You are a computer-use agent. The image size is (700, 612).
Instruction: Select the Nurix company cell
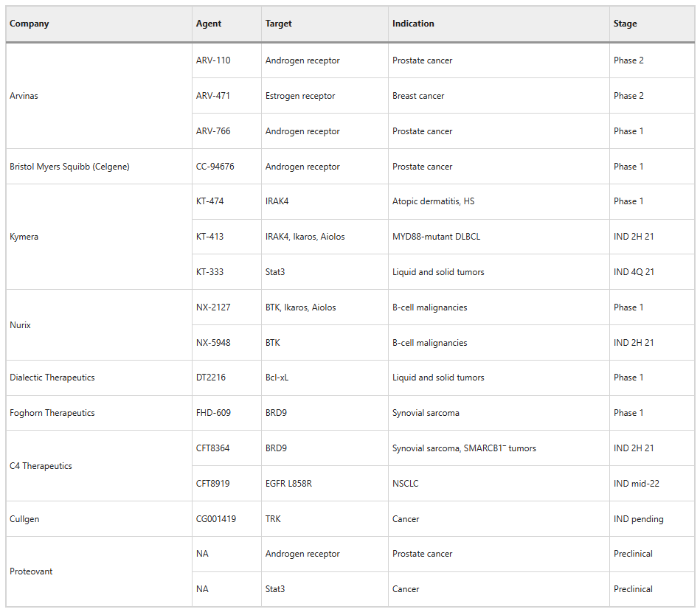tap(21, 325)
